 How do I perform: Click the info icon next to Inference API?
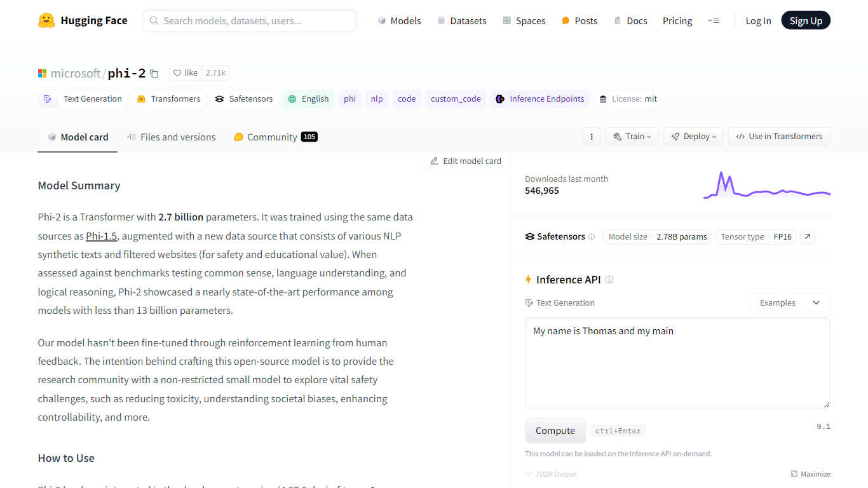click(x=609, y=280)
